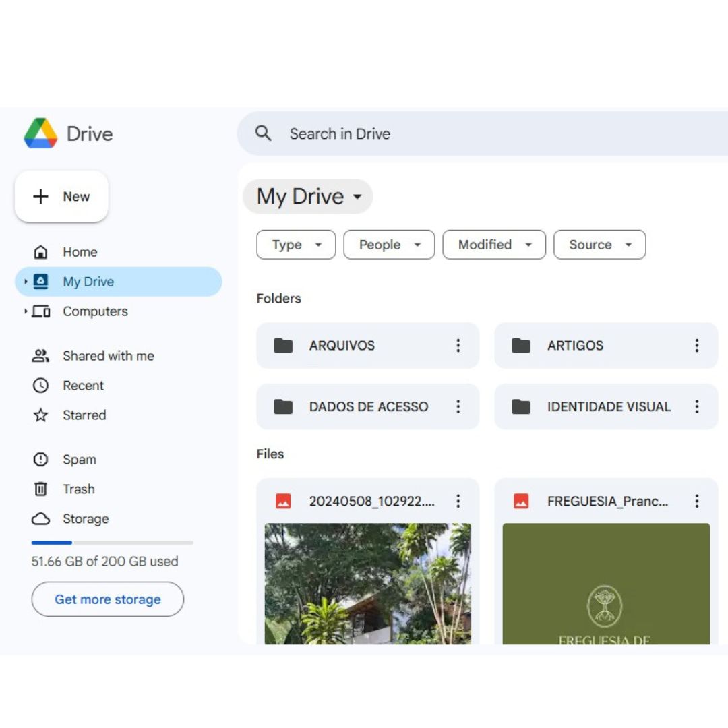Click the ARQUIVOS folder icon
Viewport: 728px width, 728px height.
[x=283, y=345]
